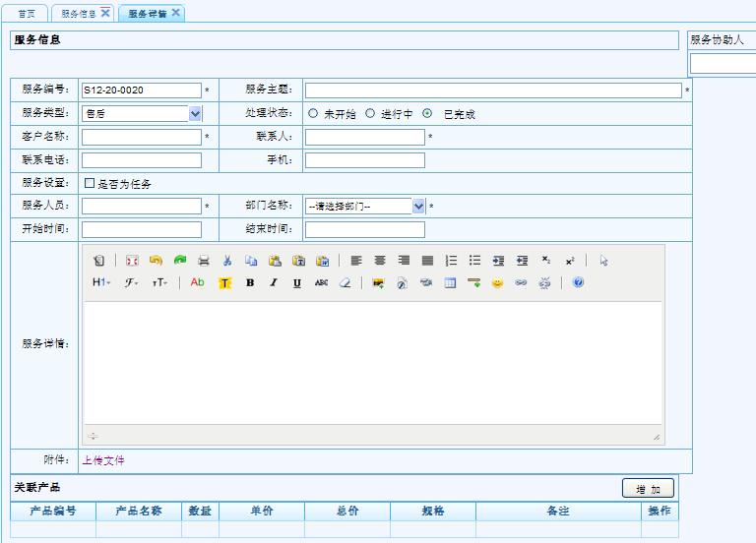Image resolution: width=756 pixels, height=543 pixels.
Task: Click the cut scissors icon
Action: (x=226, y=261)
